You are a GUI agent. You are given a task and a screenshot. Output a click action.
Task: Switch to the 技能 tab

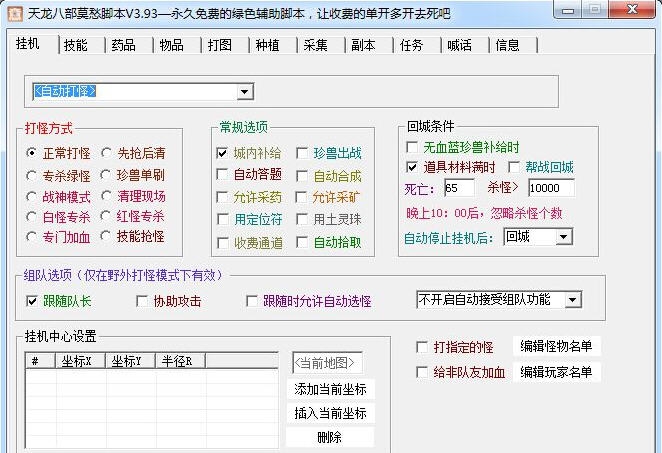76,45
